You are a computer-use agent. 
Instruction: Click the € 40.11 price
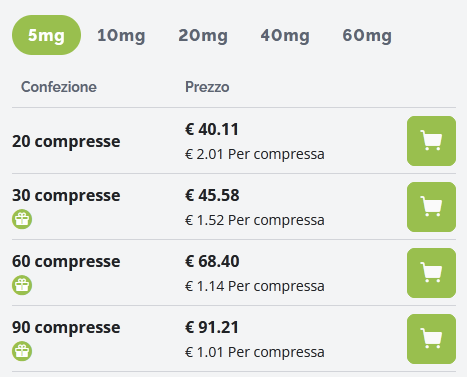pyautogui.click(x=212, y=129)
